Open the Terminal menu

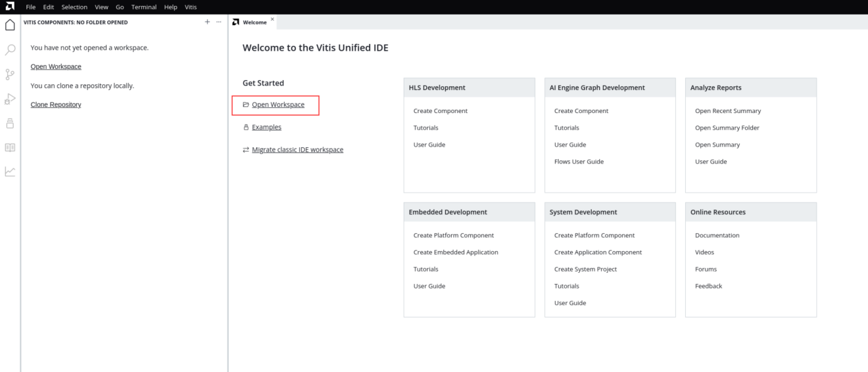pyautogui.click(x=143, y=7)
